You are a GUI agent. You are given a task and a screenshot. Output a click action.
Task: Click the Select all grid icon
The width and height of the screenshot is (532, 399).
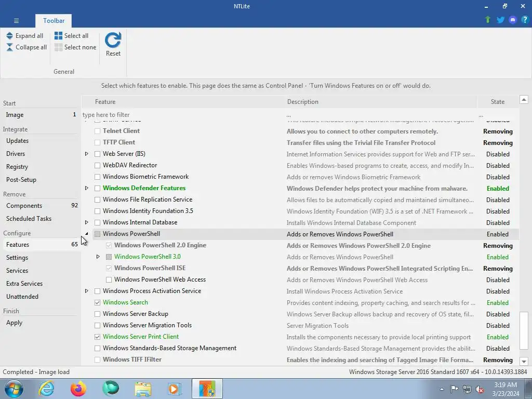[58, 36]
